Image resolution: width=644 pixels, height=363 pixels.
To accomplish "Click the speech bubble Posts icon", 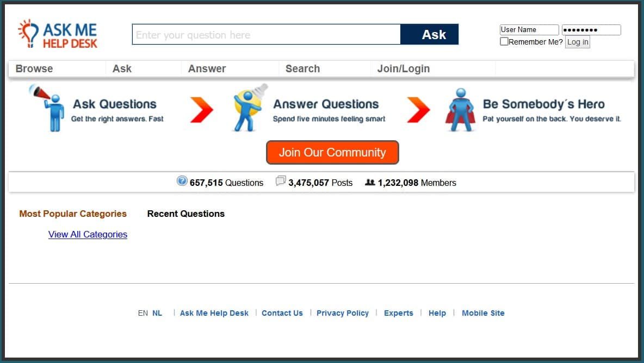I will [281, 181].
